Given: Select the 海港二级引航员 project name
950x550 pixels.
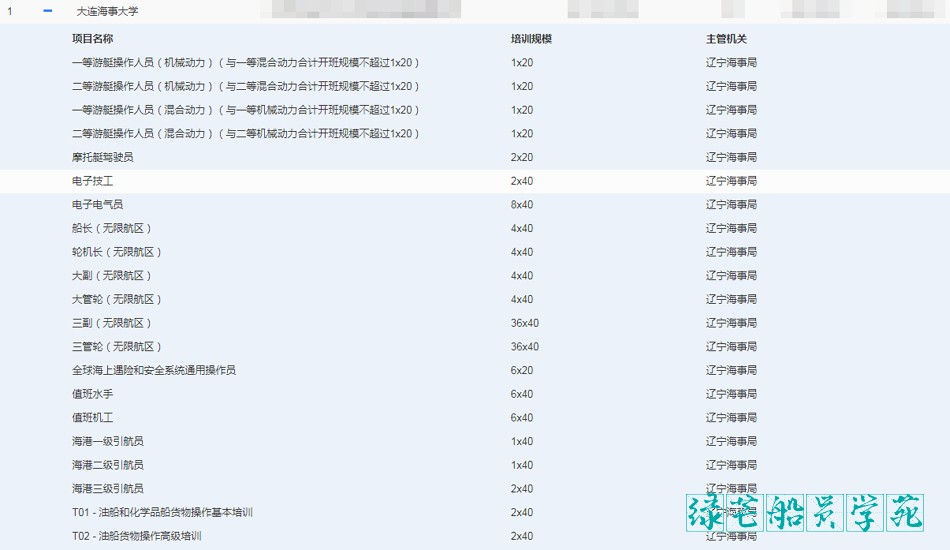Looking at the screenshot, I should pyautogui.click(x=108, y=465).
